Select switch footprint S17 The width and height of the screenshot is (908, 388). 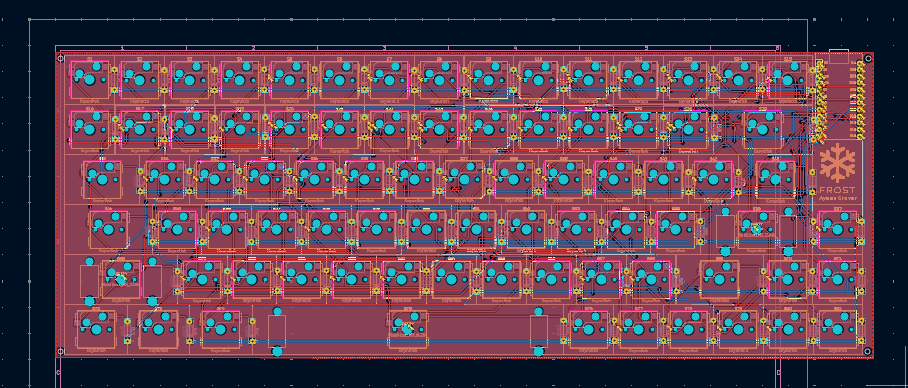tap(140, 129)
